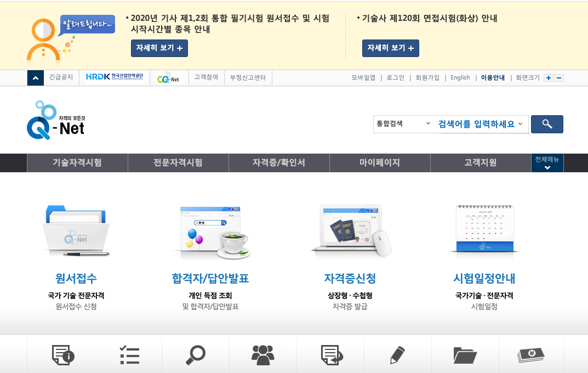The width and height of the screenshot is (588, 373).
Task: Increase screen size with plus icon
Action: [x=549, y=78]
